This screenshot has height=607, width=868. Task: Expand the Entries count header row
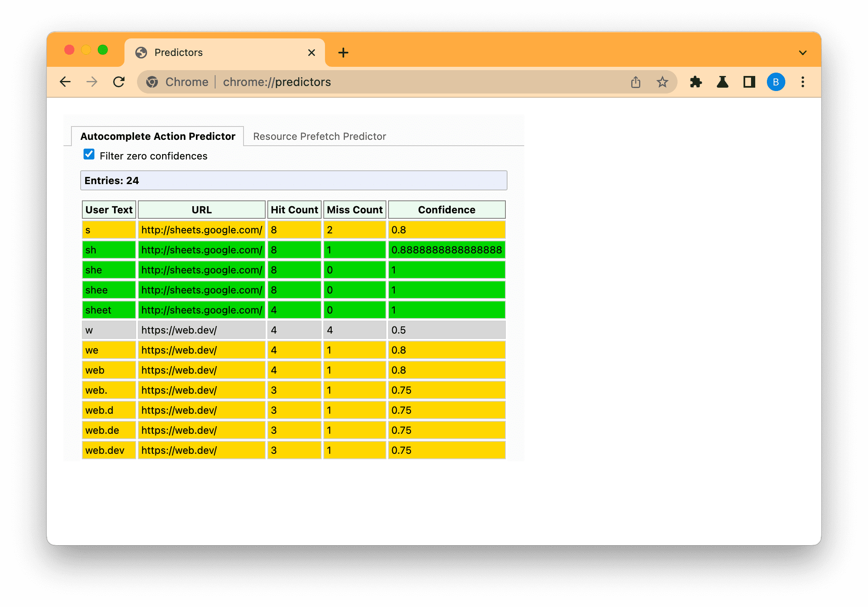tap(294, 180)
